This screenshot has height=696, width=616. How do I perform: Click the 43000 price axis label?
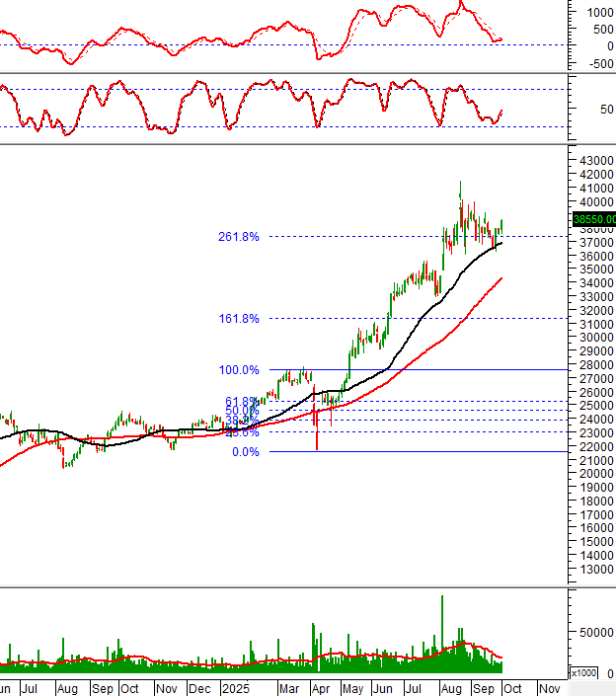click(594, 160)
